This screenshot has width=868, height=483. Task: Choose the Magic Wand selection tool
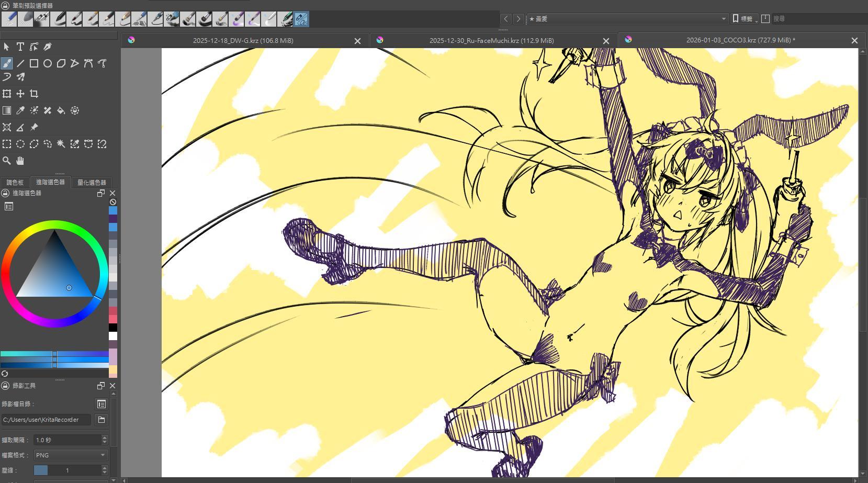[x=61, y=144]
